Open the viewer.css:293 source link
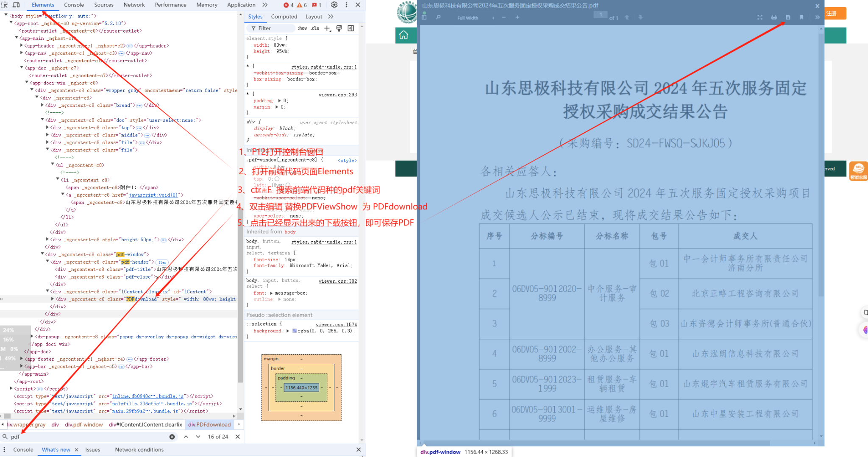Viewport: 868px width, 457px height. [x=338, y=95]
